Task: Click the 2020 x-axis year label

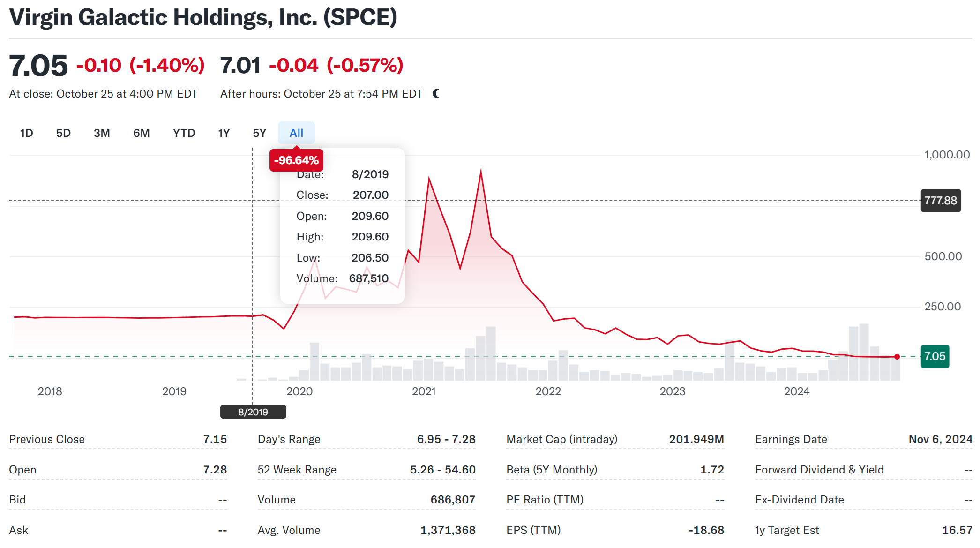Action: pyautogui.click(x=299, y=391)
